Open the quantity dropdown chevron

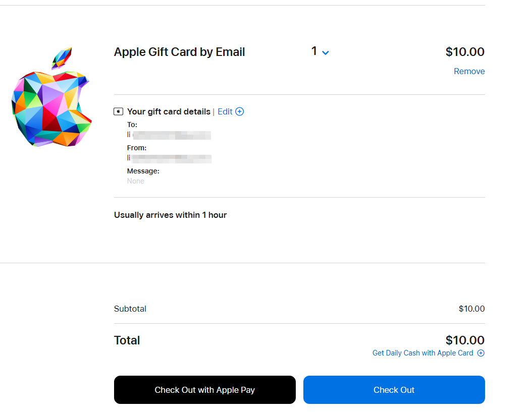point(326,52)
